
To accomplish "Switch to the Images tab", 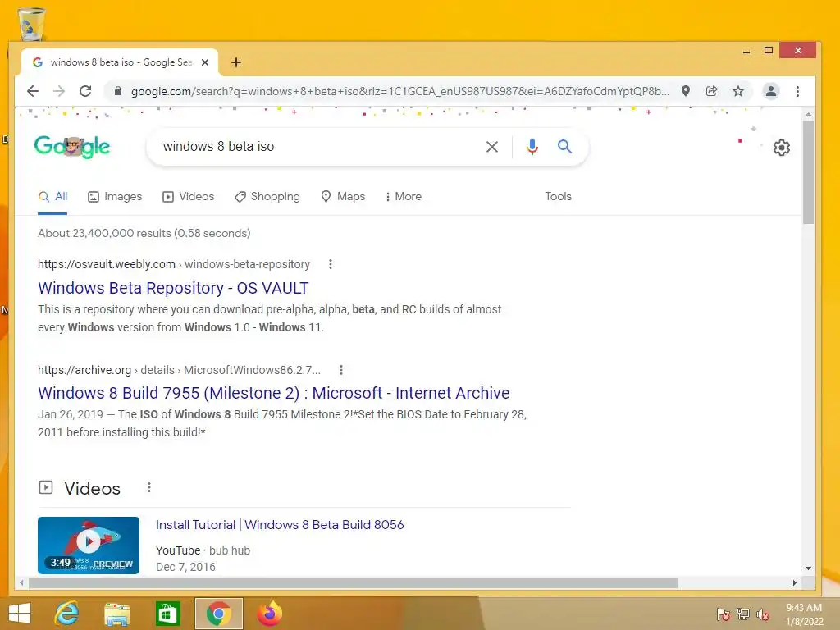I will click(x=115, y=197).
